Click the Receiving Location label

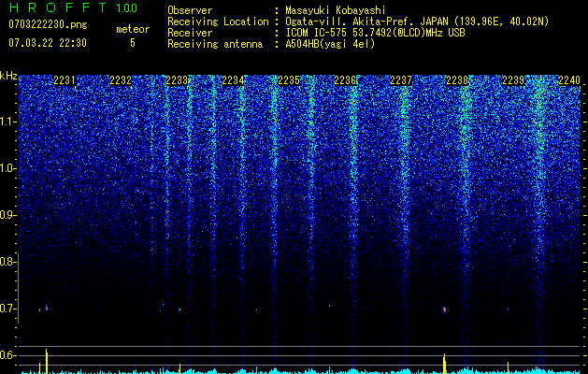218,22
